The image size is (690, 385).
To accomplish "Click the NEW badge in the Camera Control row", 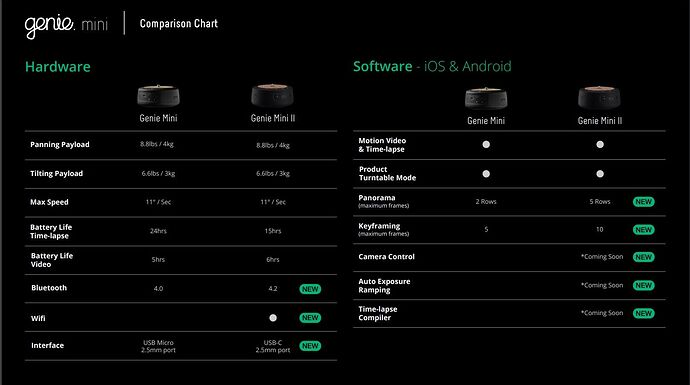I will click(643, 257).
